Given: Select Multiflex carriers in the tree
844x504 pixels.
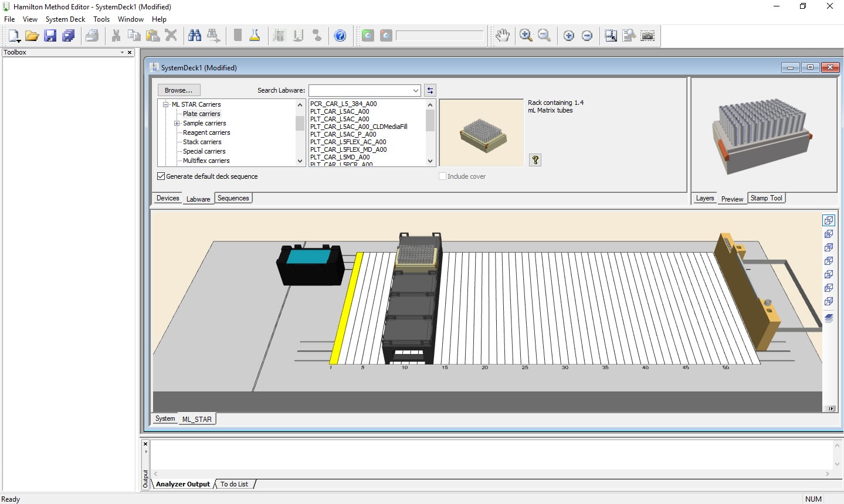Looking at the screenshot, I should 206,161.
